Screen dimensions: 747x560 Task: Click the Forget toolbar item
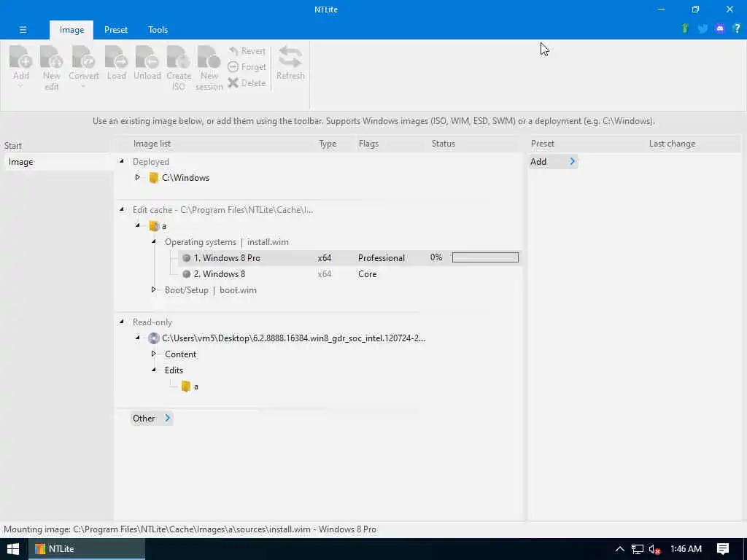(x=247, y=67)
